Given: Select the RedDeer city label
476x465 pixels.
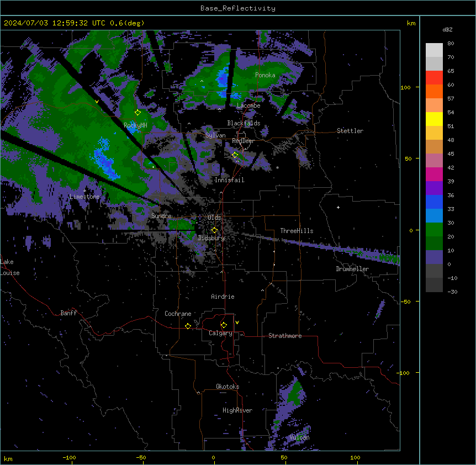Looking at the screenshot, I should pyautogui.click(x=243, y=141).
